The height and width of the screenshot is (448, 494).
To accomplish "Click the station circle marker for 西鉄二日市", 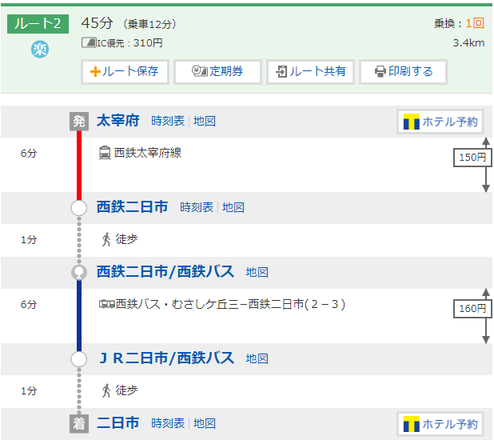I will pyautogui.click(x=79, y=208).
